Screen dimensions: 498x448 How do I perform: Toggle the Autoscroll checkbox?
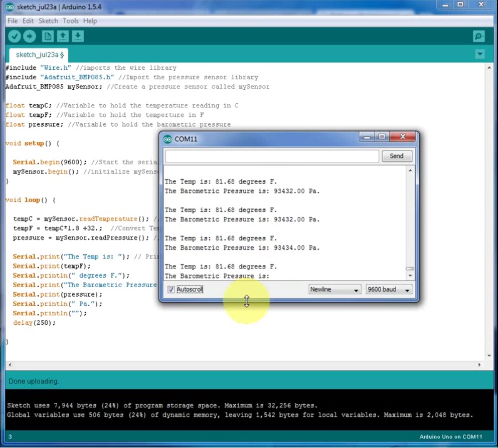pyautogui.click(x=171, y=289)
